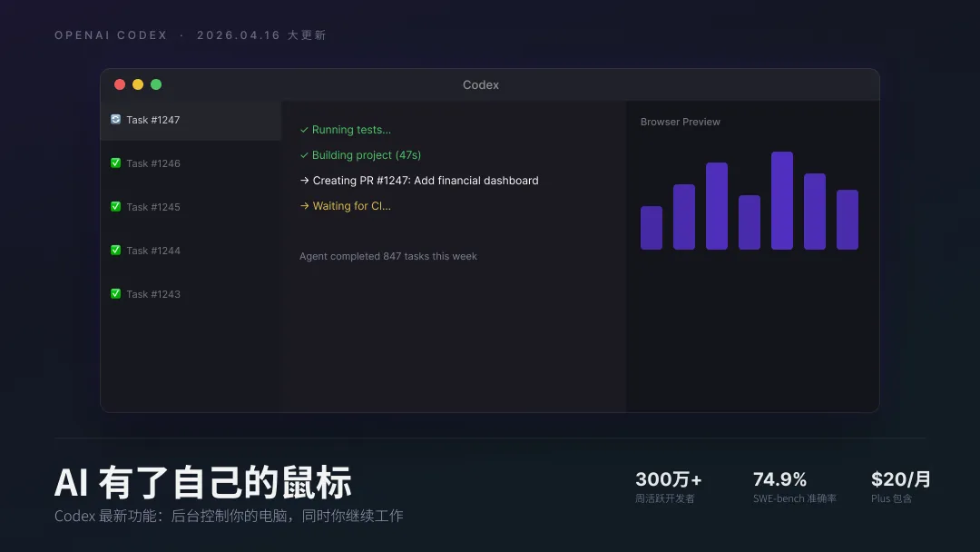The height and width of the screenshot is (552, 980).
Task: Click the '周活跃开发者' caption
Action: [x=665, y=498]
